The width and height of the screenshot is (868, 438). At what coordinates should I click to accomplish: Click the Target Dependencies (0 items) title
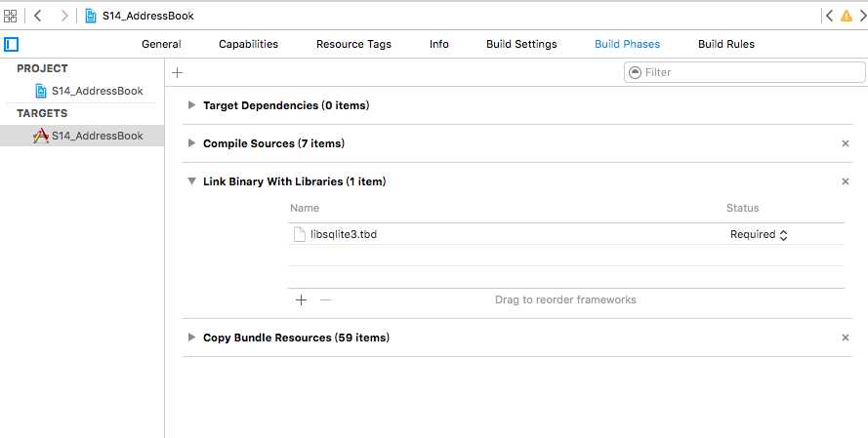click(286, 105)
